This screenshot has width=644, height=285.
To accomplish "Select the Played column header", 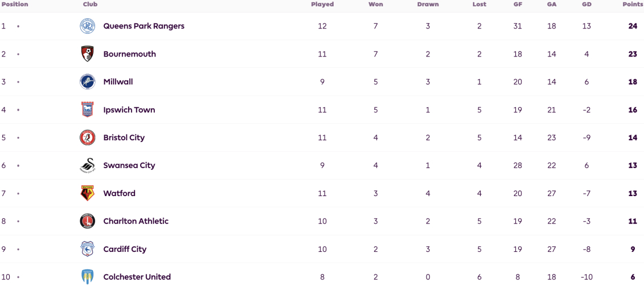I will click(322, 5).
